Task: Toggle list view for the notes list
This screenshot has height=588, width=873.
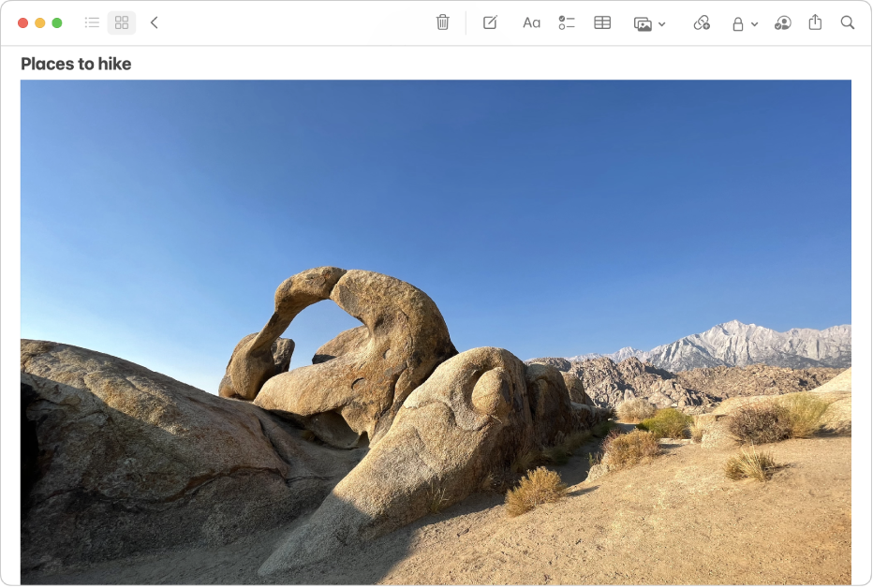Action: 91,22
